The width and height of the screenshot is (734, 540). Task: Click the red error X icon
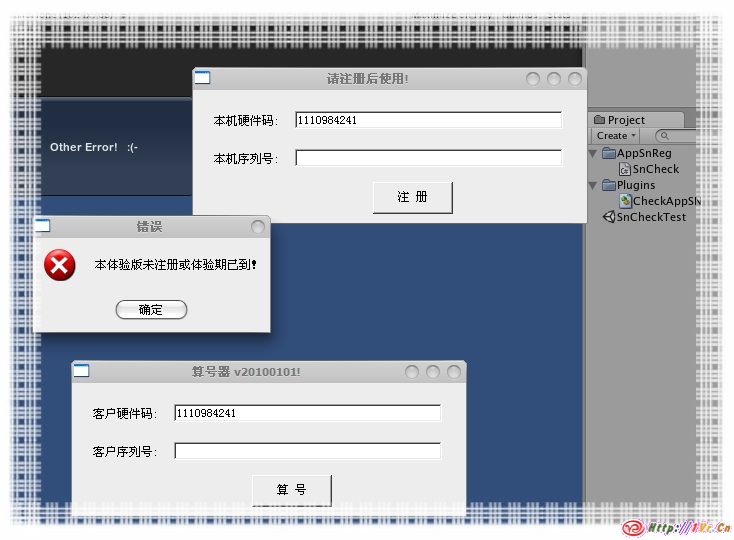pyautogui.click(x=60, y=265)
